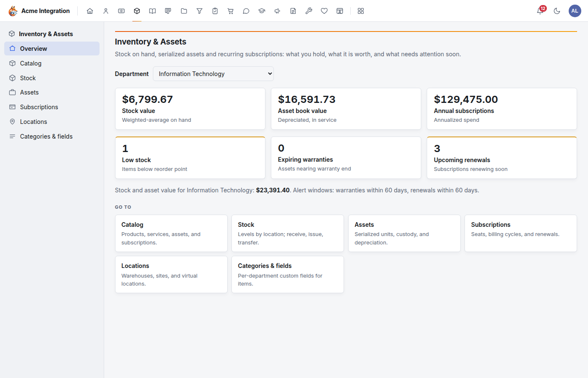Image resolution: width=588 pixels, height=378 pixels.
Task: Open the Catalog card under Go To
Action: tap(171, 234)
